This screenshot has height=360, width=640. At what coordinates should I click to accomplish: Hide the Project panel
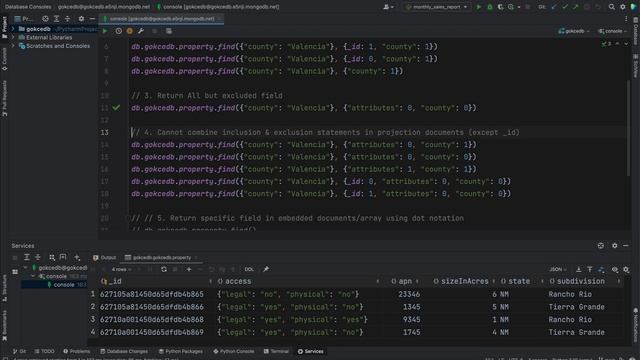(92, 19)
